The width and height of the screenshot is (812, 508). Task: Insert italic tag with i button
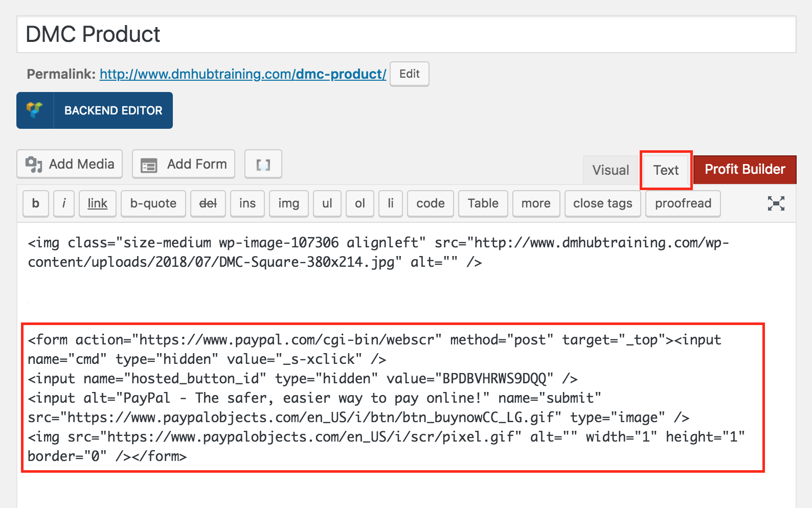click(x=64, y=203)
